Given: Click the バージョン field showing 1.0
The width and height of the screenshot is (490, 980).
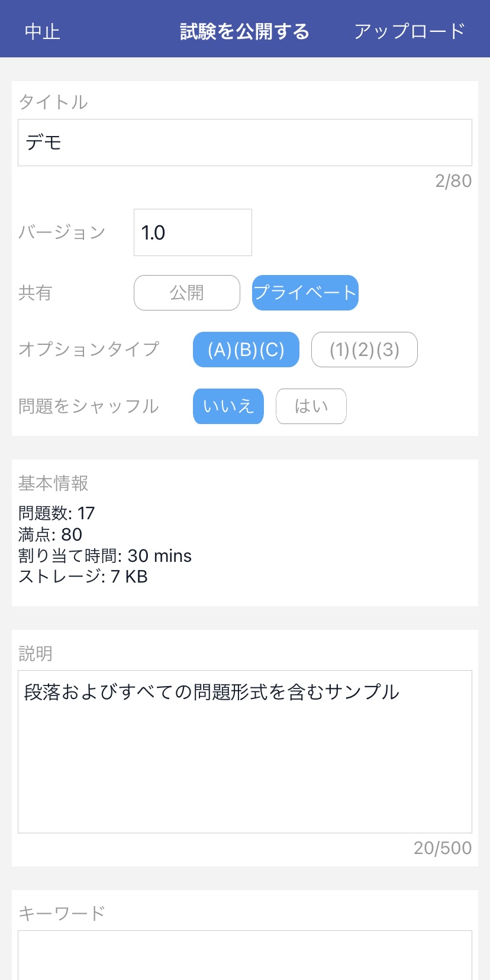Looking at the screenshot, I should [x=192, y=232].
